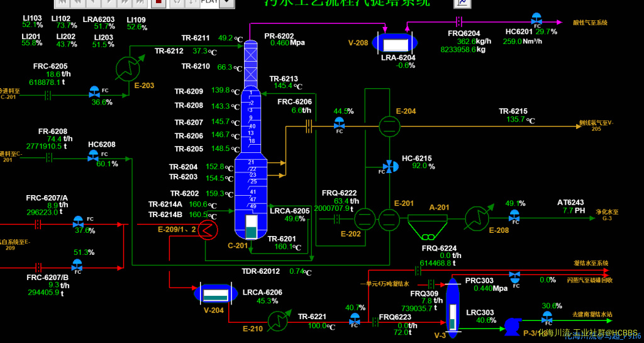Select the PRC303 pressure control valve
Screen dimensions: 644x343
[514, 276]
